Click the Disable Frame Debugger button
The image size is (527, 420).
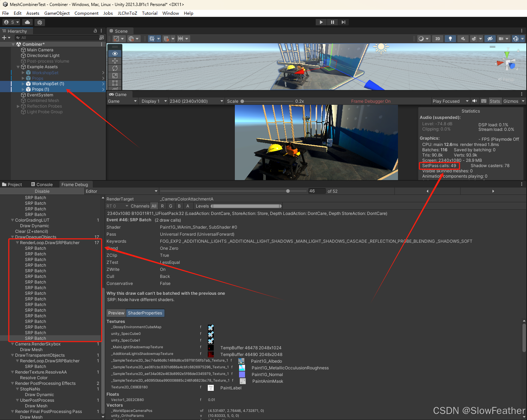click(x=42, y=191)
